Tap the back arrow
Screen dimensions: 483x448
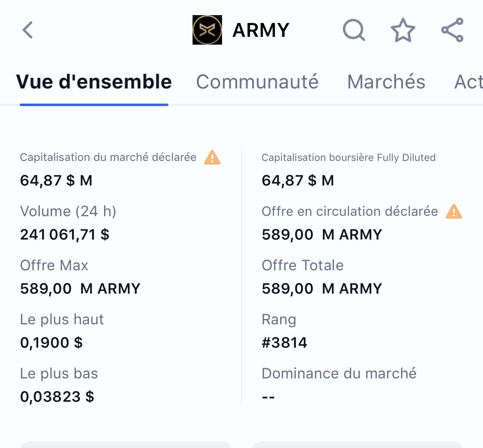(x=27, y=30)
